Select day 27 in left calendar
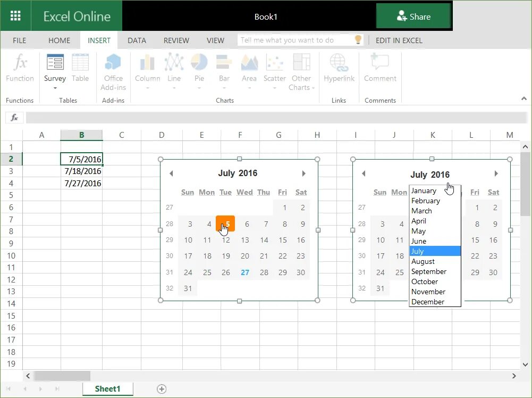532x398 pixels. coord(245,272)
